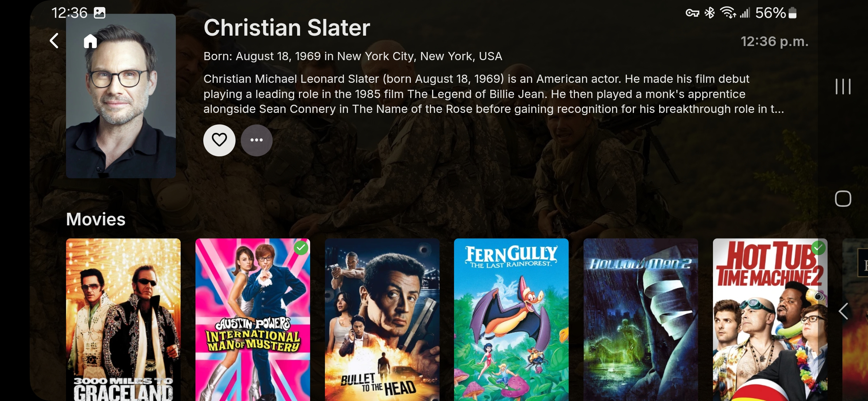Tap the battery icon in the status bar
The height and width of the screenshot is (401, 868).
coord(792,13)
